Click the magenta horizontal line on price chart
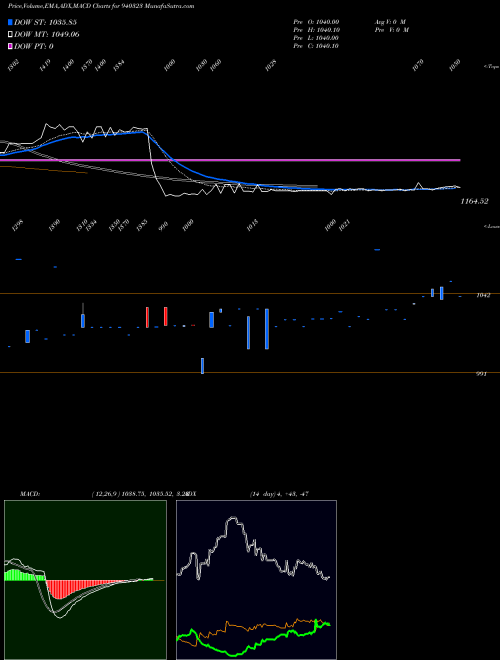Image resolution: width=500 pixels, height=660 pixels. (230, 160)
